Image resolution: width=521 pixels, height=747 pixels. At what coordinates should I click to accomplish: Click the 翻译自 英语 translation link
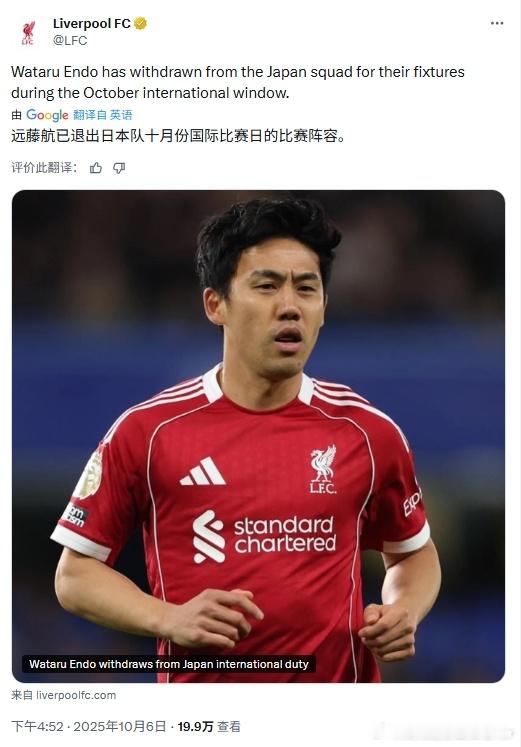point(103,115)
